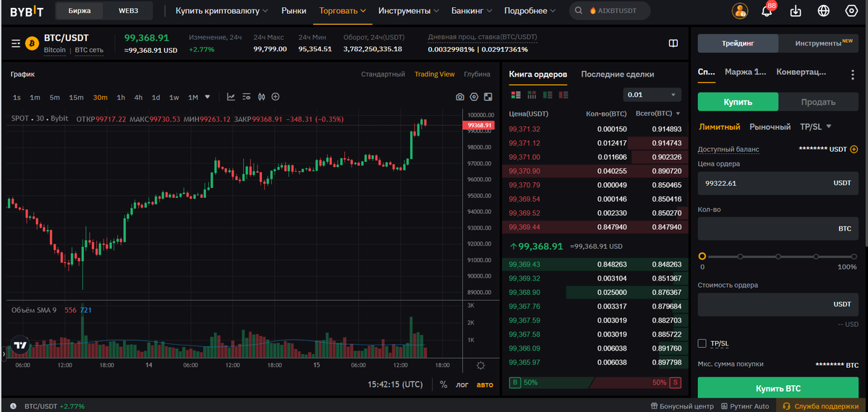Open the price scale settings gear
Screen dimensions: 868x412
481,366
